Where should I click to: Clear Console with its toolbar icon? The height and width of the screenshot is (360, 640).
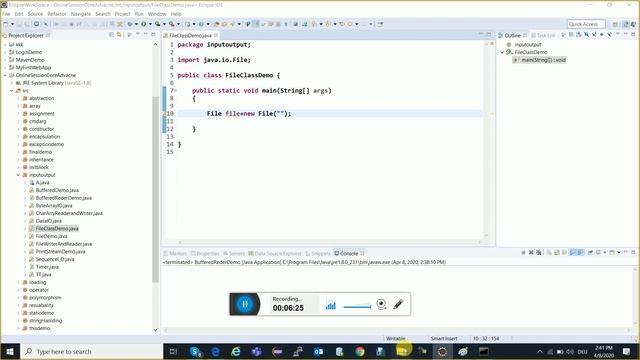(x=549, y=253)
